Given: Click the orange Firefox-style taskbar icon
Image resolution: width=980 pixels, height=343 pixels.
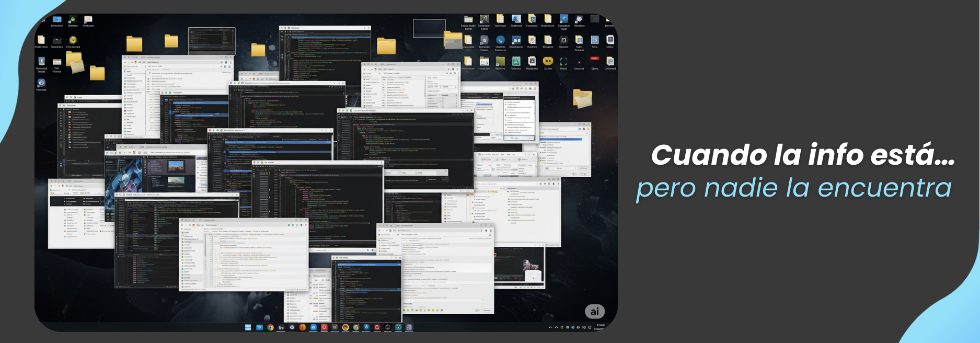Looking at the screenshot, I should click(x=302, y=327).
